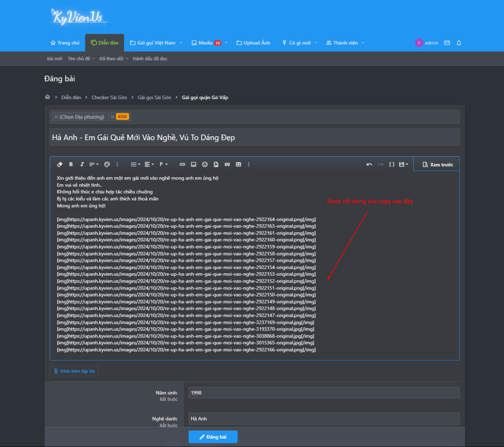The height and width of the screenshot is (447, 504).
Task: Toggle italic formatting in editor
Action: pyautogui.click(x=82, y=164)
